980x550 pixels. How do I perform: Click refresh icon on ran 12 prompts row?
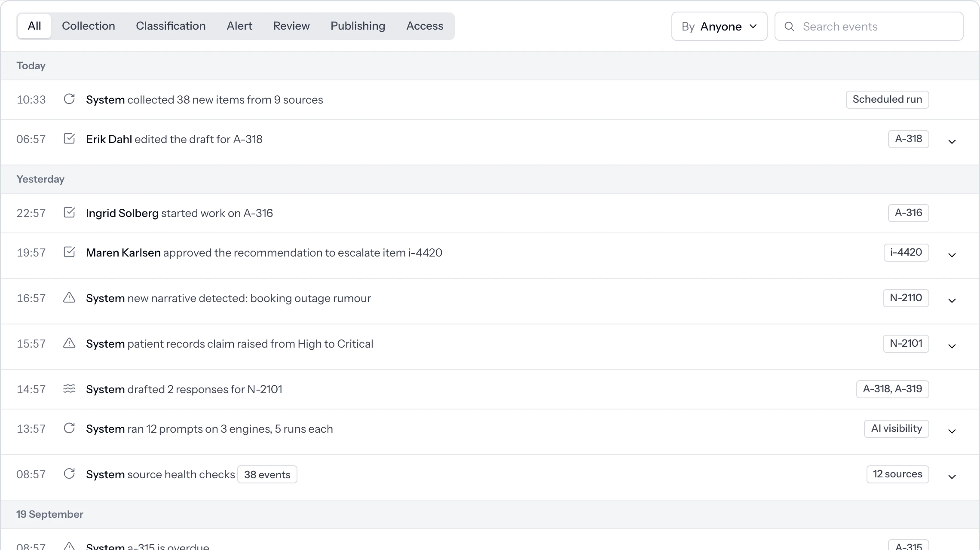pyautogui.click(x=69, y=428)
